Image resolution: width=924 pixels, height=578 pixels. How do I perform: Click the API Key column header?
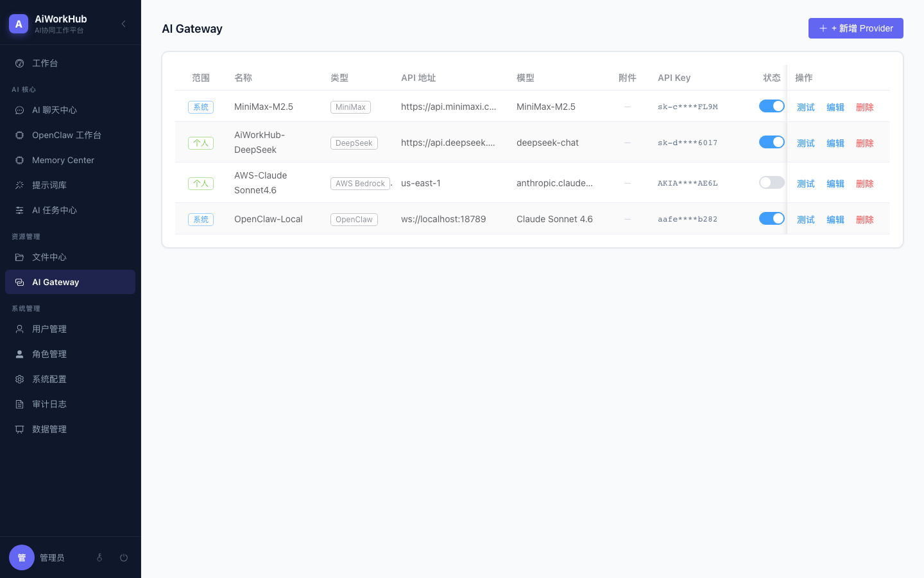674,78
